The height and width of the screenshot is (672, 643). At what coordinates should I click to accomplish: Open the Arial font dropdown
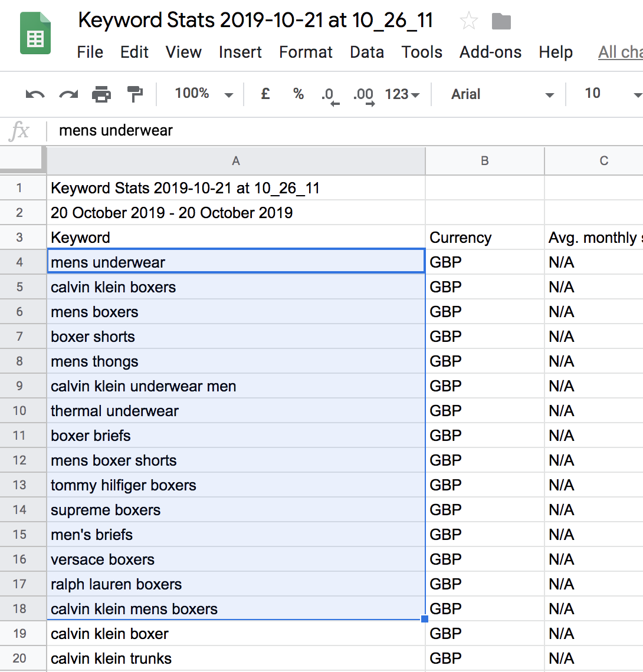pos(502,94)
